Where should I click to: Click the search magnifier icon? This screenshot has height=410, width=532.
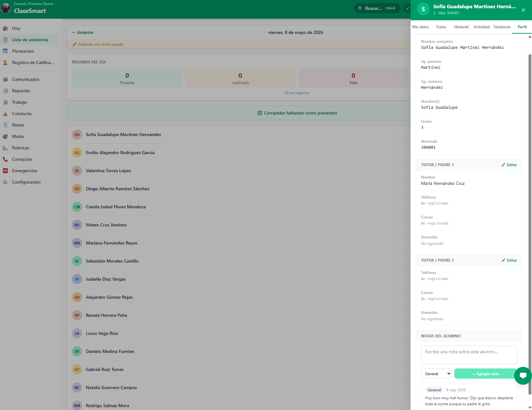360,8
